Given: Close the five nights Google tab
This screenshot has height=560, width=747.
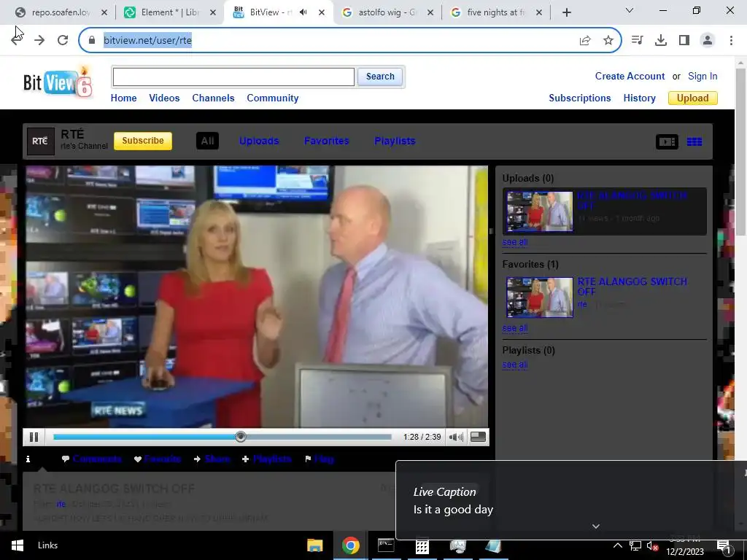Looking at the screenshot, I should coord(539,12).
